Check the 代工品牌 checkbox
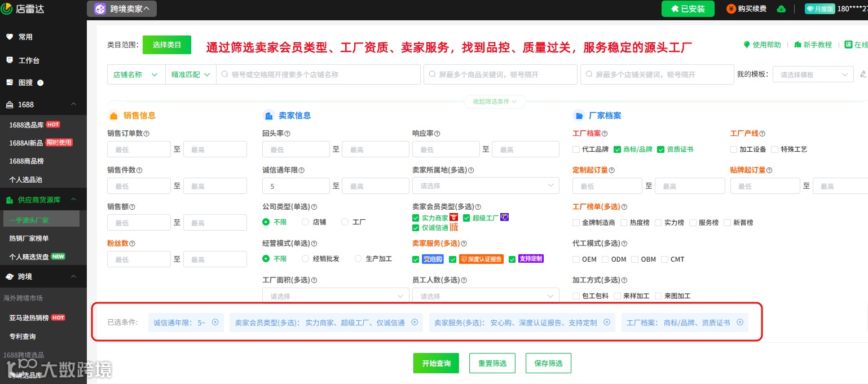 (576, 149)
